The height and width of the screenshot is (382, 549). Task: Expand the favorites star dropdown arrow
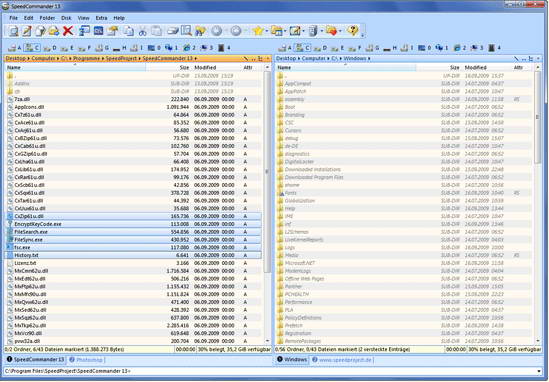[267, 32]
